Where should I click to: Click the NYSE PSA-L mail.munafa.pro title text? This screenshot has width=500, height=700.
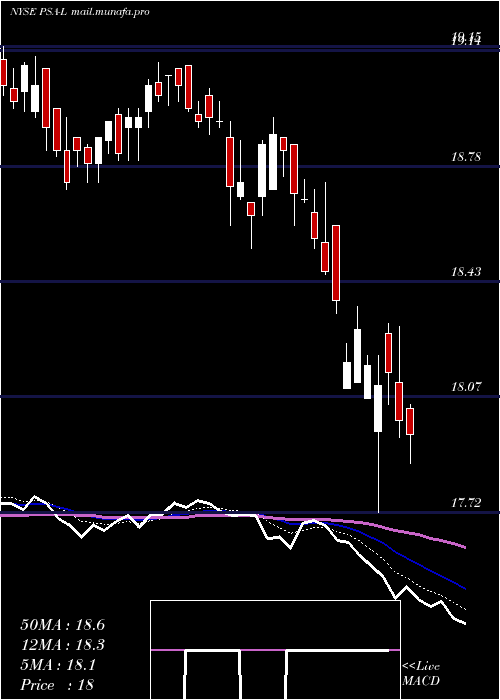coord(79,12)
